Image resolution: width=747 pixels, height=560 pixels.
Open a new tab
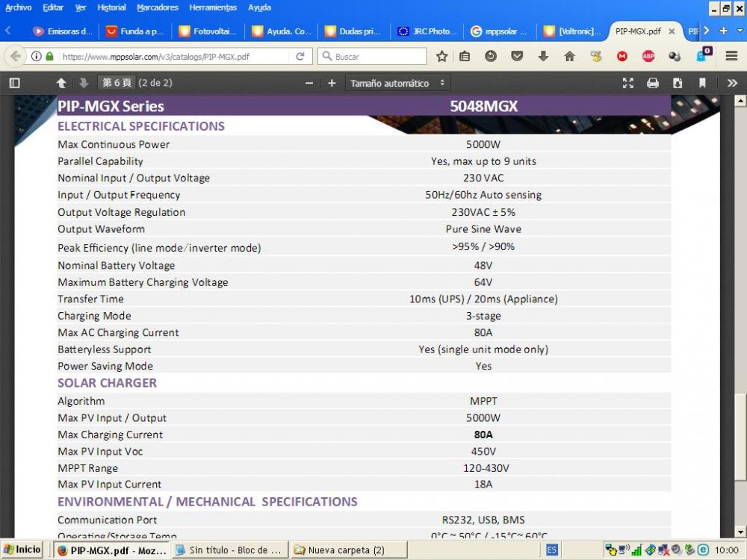[x=724, y=31]
